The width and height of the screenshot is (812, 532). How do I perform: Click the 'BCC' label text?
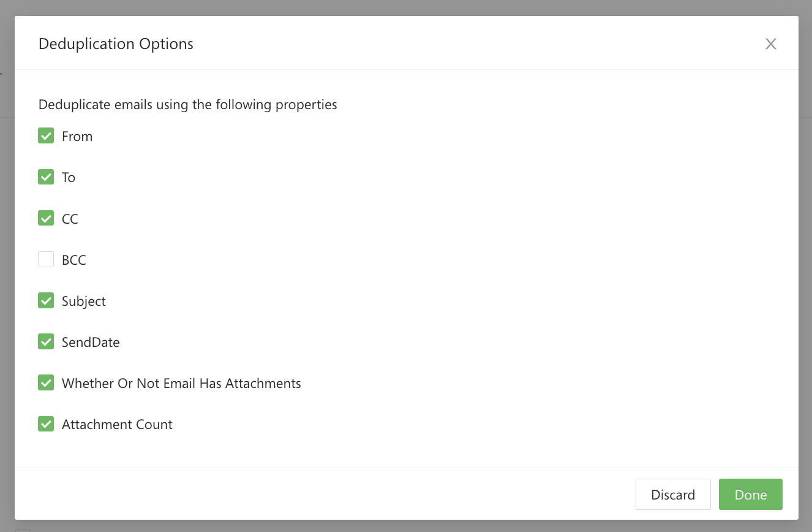click(74, 260)
